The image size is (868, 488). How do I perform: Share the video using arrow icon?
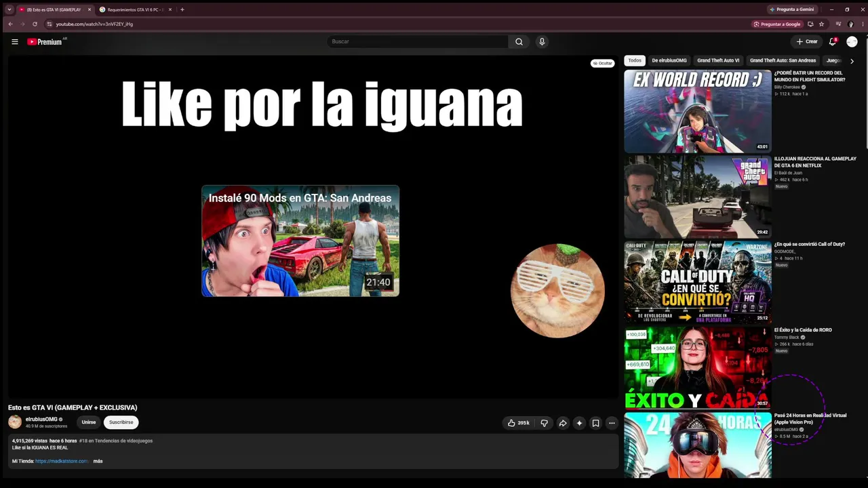[563, 423]
